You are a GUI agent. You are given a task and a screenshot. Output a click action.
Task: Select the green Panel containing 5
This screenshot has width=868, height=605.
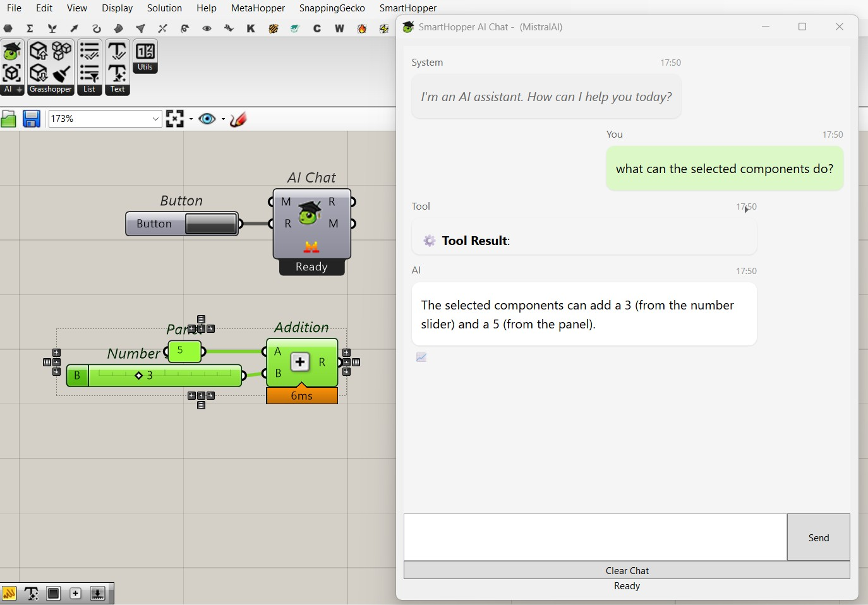click(184, 351)
